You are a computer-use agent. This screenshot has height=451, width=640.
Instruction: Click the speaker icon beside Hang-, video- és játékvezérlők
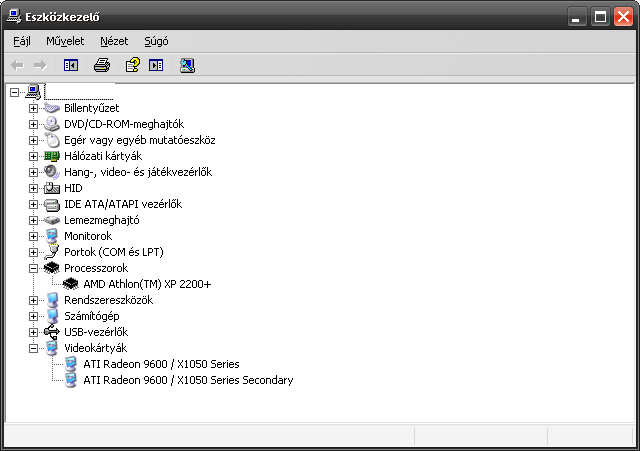pyautogui.click(x=52, y=172)
